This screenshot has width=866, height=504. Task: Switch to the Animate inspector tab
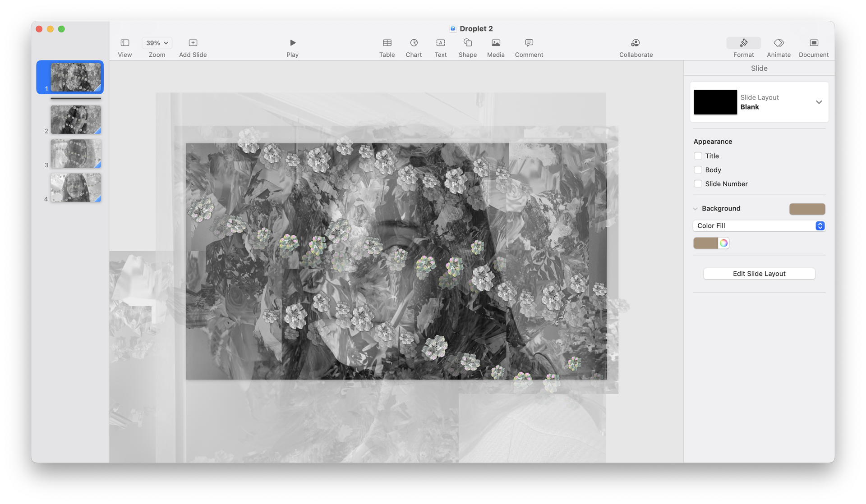pyautogui.click(x=778, y=43)
